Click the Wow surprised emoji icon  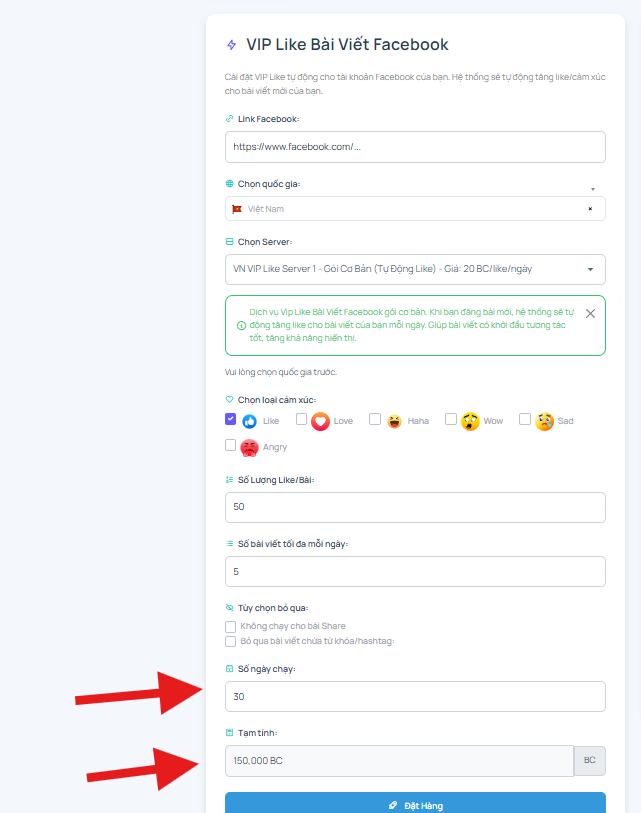(x=470, y=421)
